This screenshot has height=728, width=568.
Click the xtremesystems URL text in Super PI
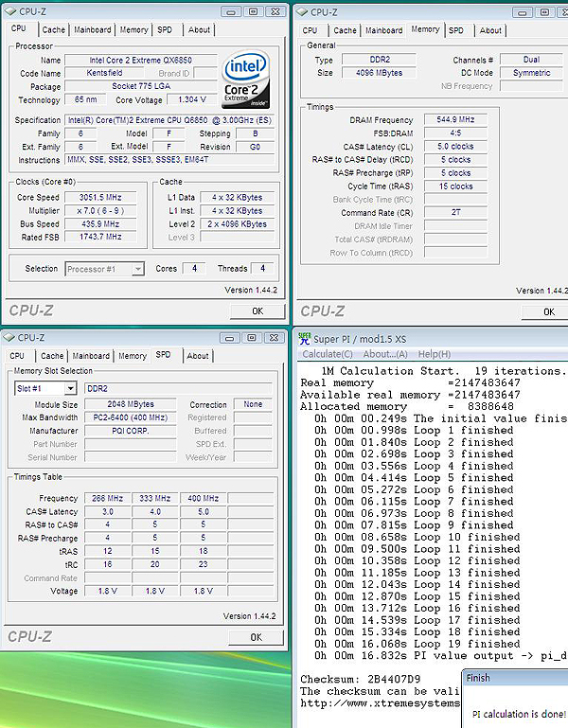pyautogui.click(x=380, y=703)
